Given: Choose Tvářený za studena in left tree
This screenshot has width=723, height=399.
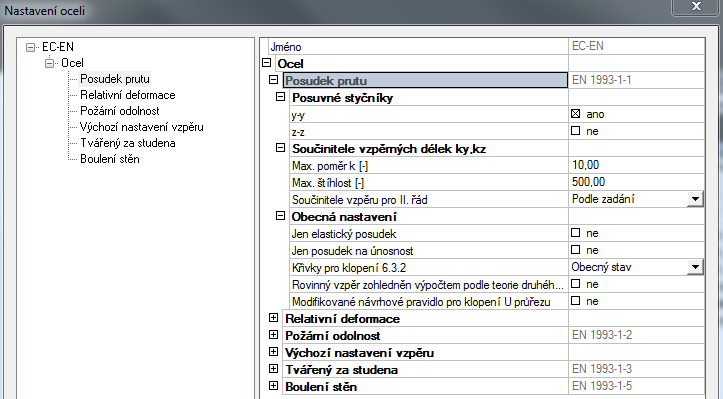Looking at the screenshot, I should (x=128, y=143).
